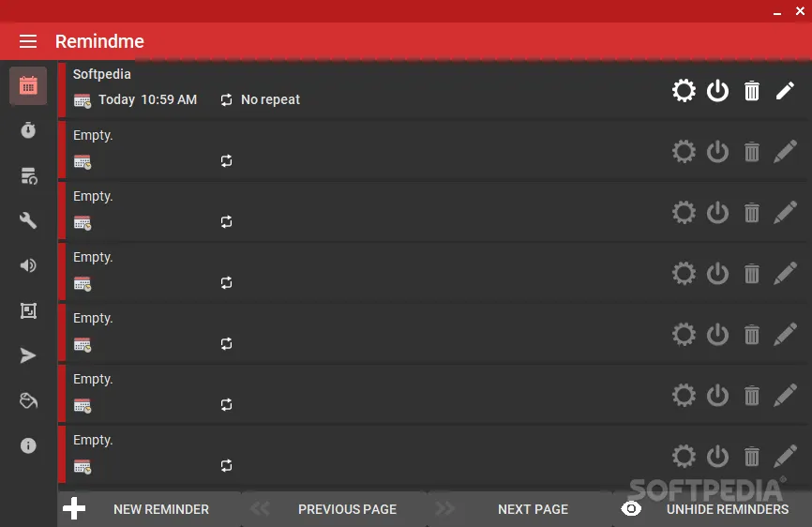Click the resize popup icon in sidebar
812x527 pixels.
pos(28,310)
